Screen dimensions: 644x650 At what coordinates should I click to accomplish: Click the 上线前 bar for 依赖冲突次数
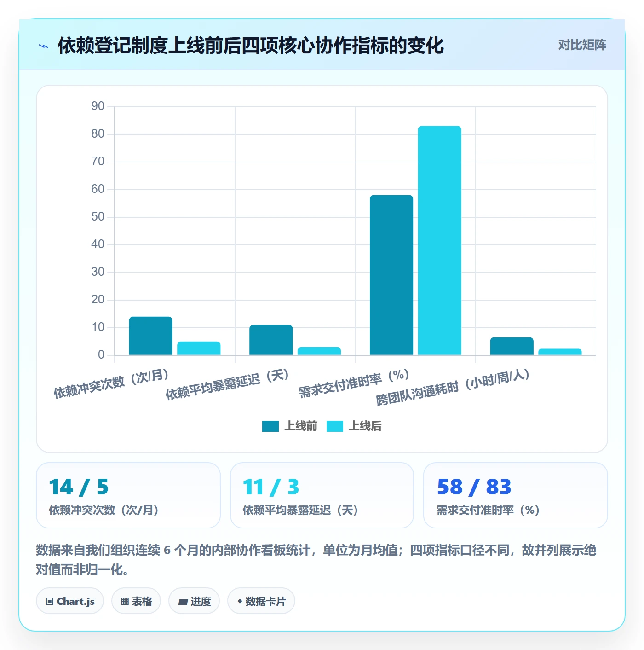pos(151,336)
